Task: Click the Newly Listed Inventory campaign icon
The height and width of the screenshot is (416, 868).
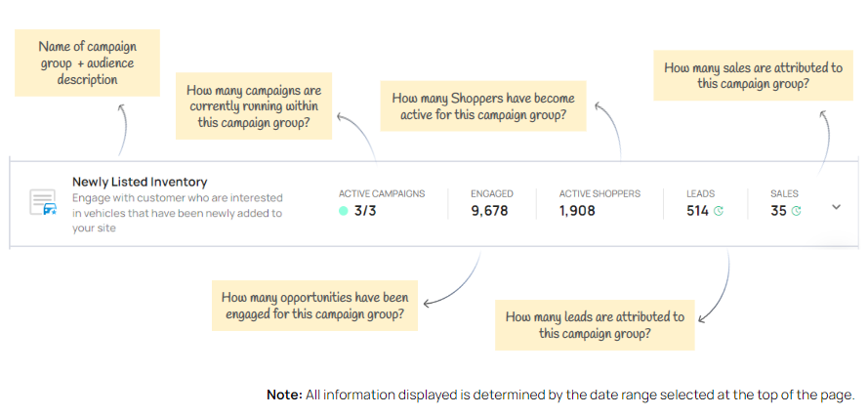Action: 43,202
